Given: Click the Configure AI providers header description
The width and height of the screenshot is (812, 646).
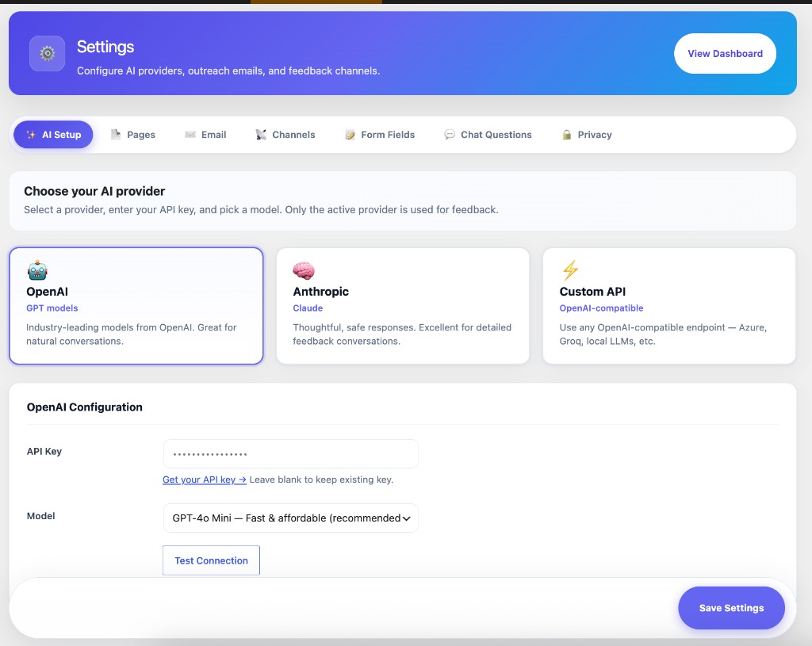Looking at the screenshot, I should (228, 71).
